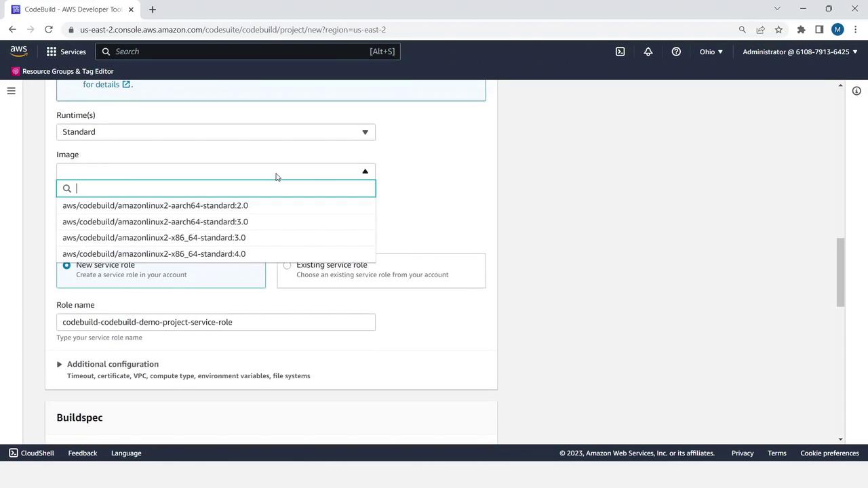Click the browser address bar URL
This screenshot has height=488, width=868.
pyautogui.click(x=233, y=30)
